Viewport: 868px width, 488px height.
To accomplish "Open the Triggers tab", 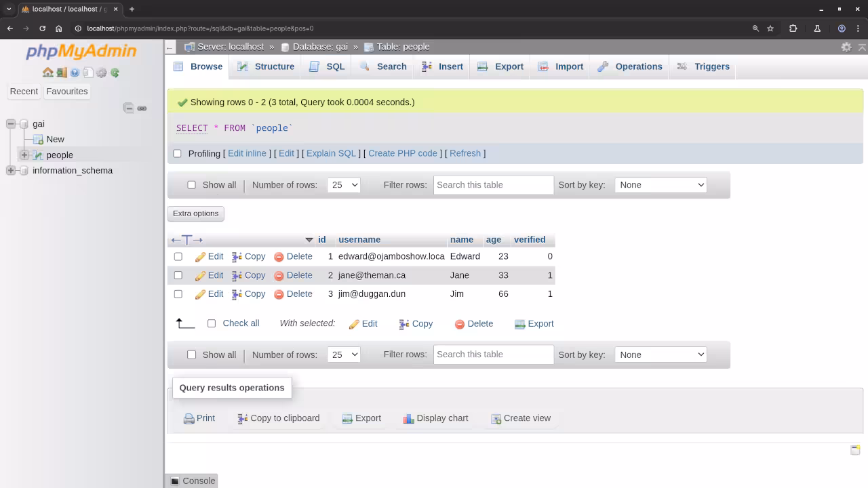I will point(703,66).
